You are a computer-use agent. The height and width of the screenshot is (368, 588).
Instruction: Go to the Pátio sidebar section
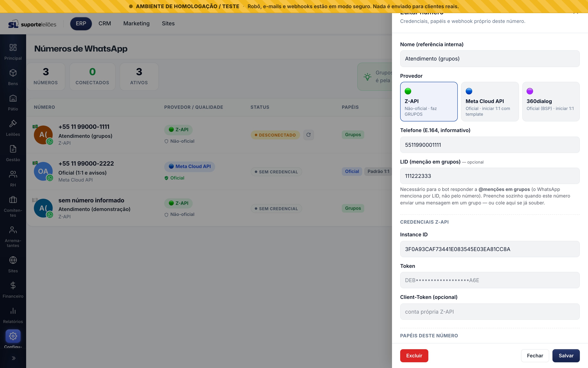click(13, 102)
